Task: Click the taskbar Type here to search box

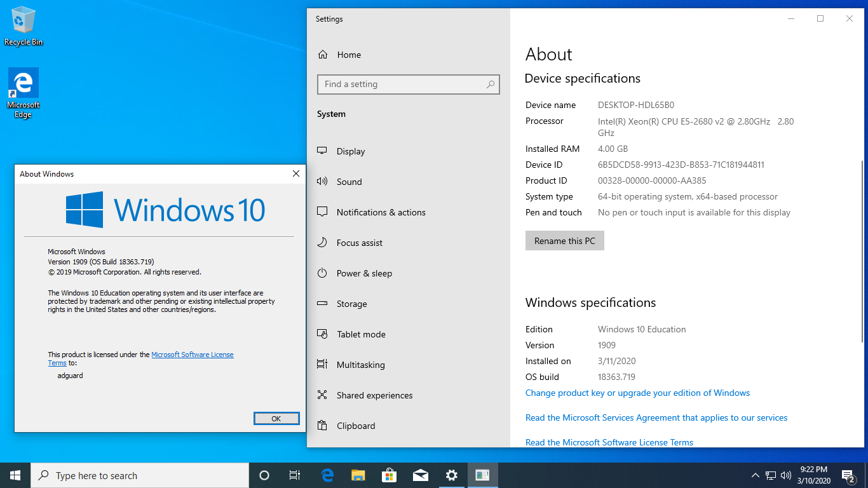Action: pos(140,475)
